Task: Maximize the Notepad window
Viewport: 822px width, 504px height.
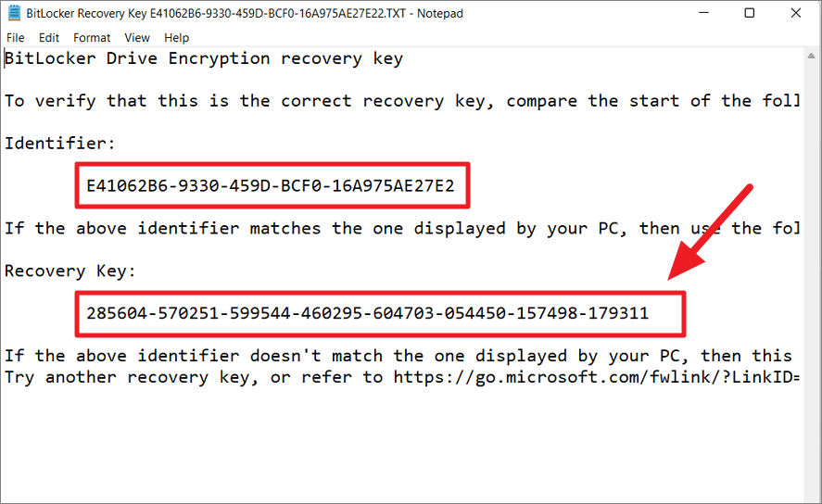Action: click(x=750, y=13)
